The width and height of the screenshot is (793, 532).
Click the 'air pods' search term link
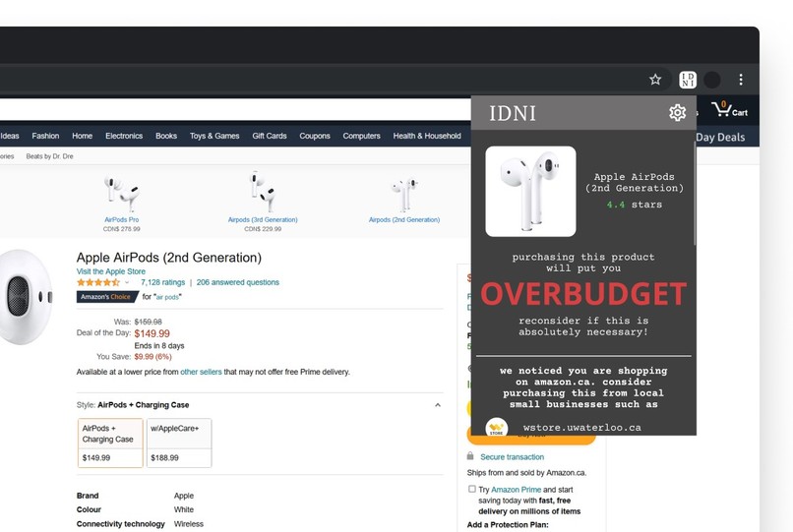click(167, 297)
